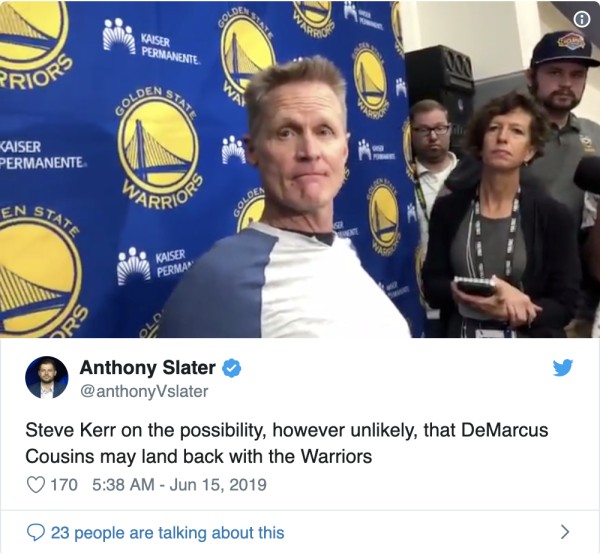
Task: Click tweet text about DeMarcus Cousins
Action: pos(287,443)
